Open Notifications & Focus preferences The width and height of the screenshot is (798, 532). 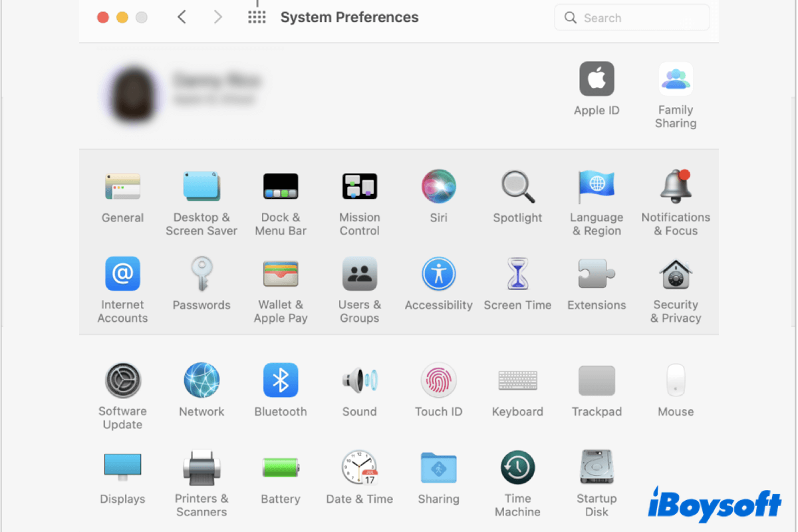coord(676,187)
